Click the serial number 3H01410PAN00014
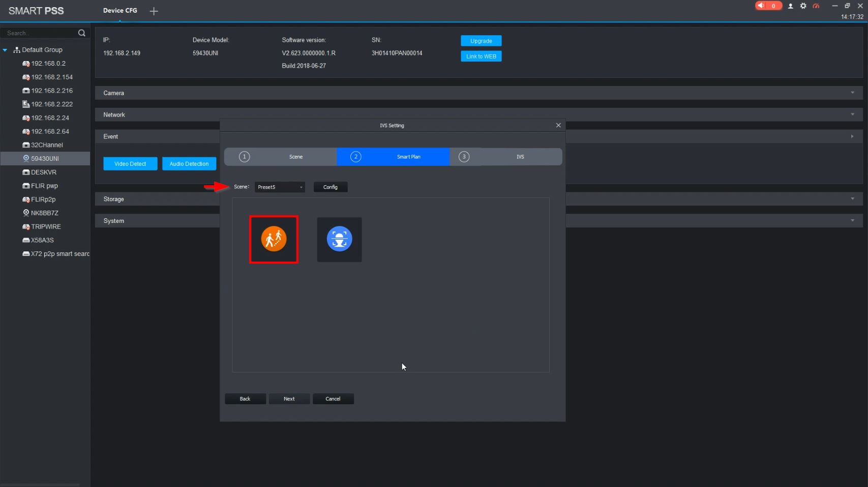Image resolution: width=868 pixels, height=487 pixels. 397,53
